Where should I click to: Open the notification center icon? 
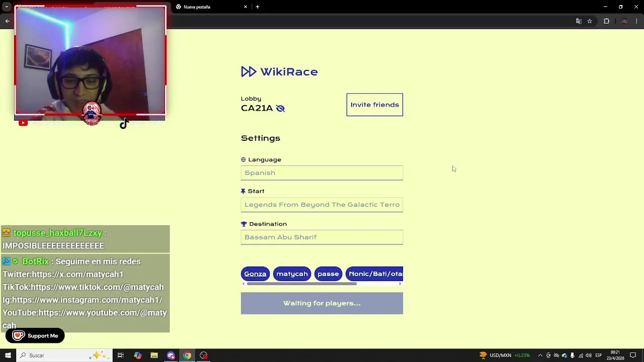click(x=633, y=355)
